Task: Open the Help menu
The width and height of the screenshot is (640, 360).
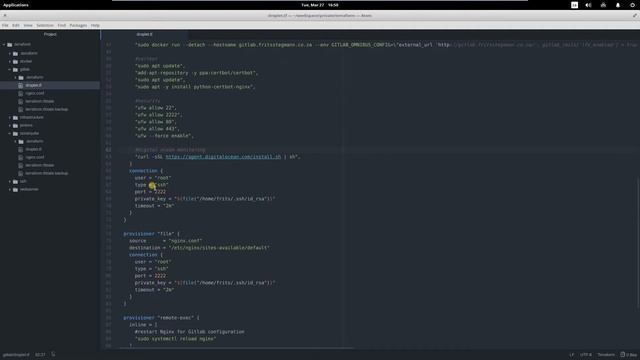Action: pos(95,25)
